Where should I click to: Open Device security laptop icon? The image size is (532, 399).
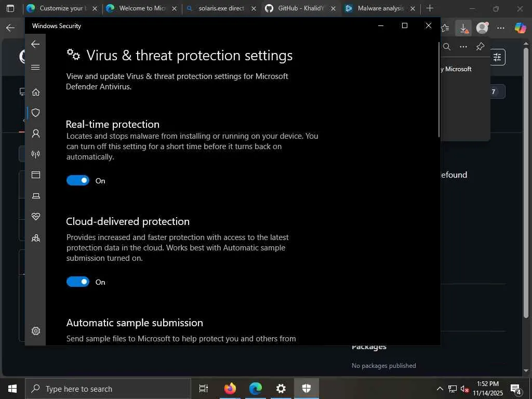36,196
